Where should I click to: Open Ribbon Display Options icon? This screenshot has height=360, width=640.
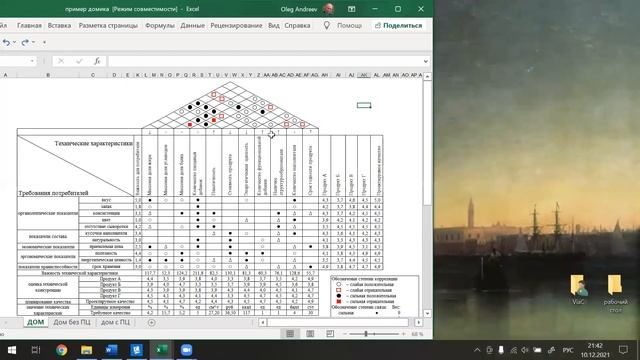351,9
